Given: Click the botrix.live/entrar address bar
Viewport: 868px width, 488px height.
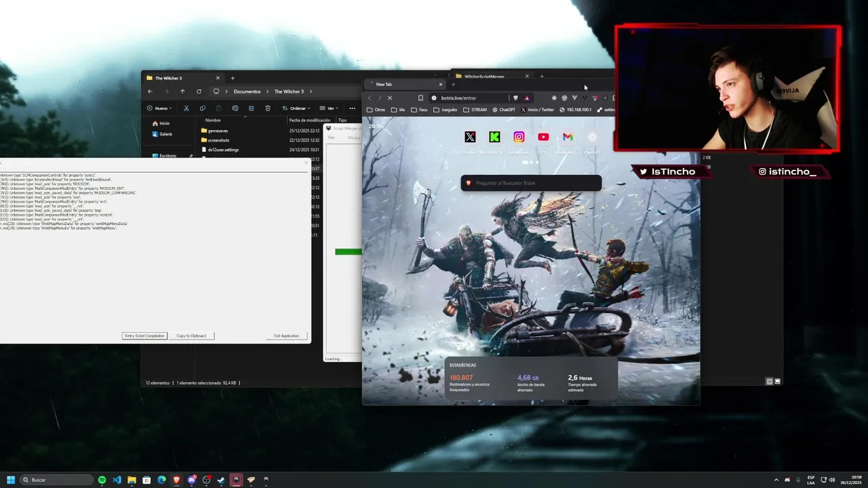Looking at the screenshot, I should coord(469,98).
